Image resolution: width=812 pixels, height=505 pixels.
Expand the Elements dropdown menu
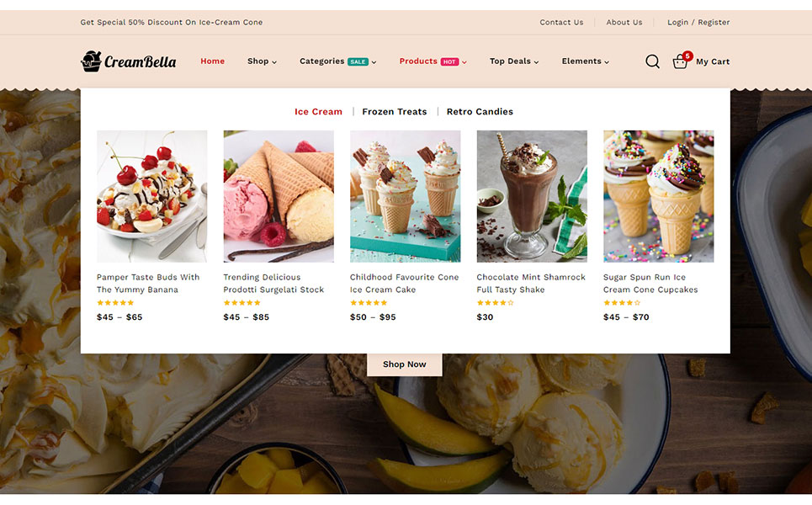(585, 61)
